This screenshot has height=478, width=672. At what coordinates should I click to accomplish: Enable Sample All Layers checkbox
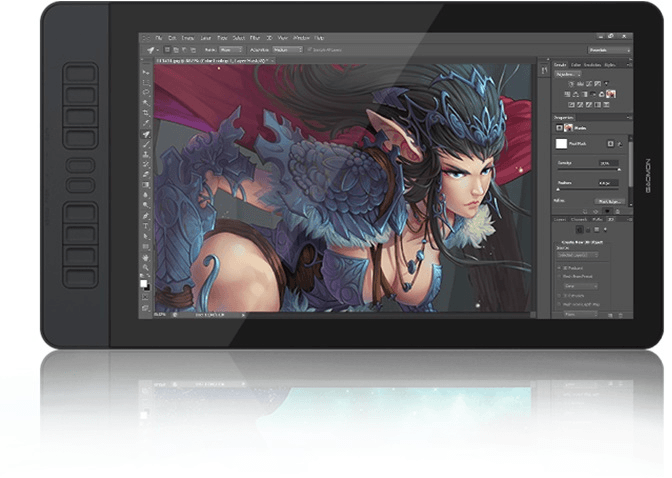click(309, 50)
